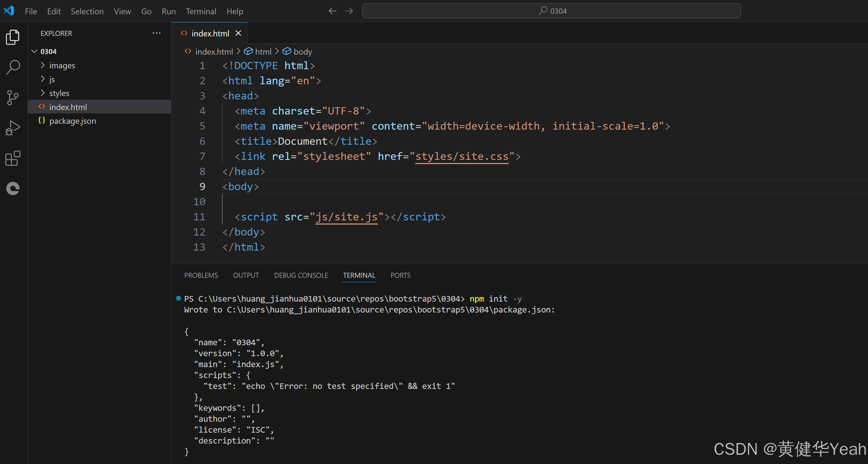The width and height of the screenshot is (868, 464).
Task: Collapse the 0304 root folder
Action: click(x=34, y=51)
